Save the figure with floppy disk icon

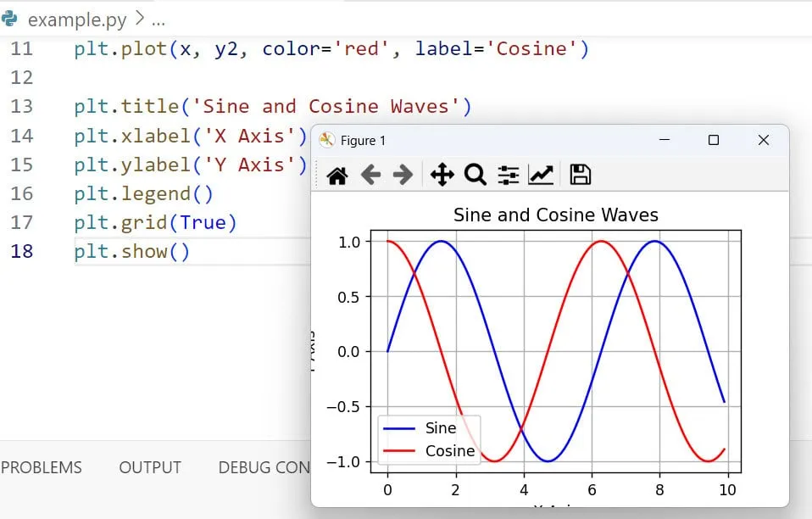click(580, 175)
